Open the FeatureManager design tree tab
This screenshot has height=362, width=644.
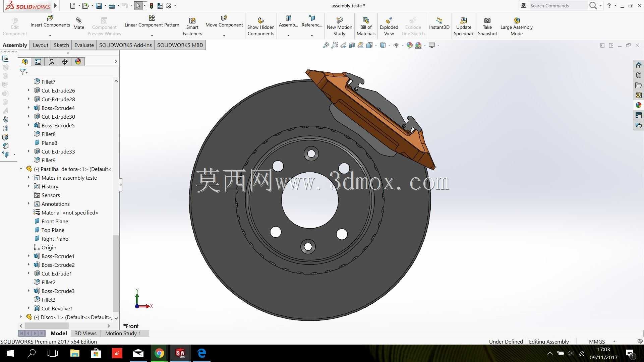point(24,62)
